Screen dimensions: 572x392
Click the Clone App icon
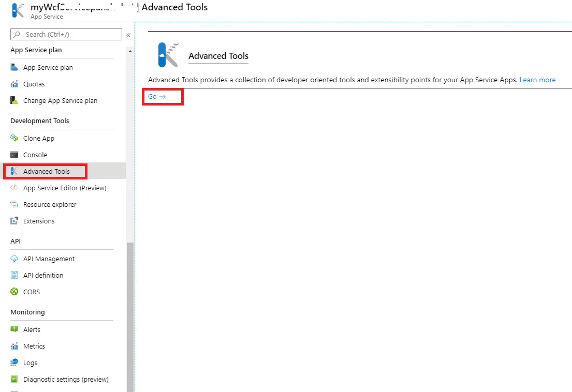click(x=14, y=138)
